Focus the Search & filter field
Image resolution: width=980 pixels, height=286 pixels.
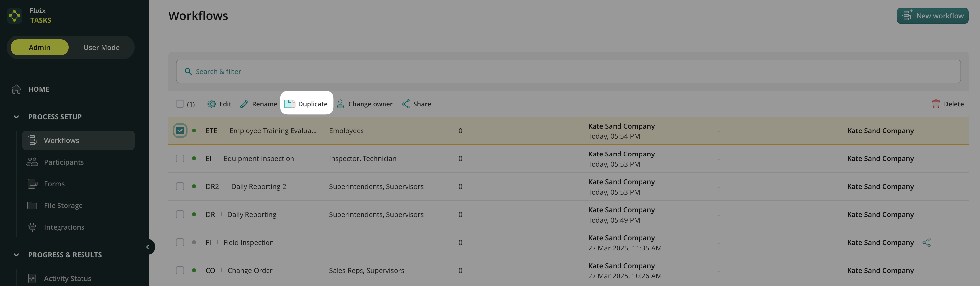[x=568, y=72]
